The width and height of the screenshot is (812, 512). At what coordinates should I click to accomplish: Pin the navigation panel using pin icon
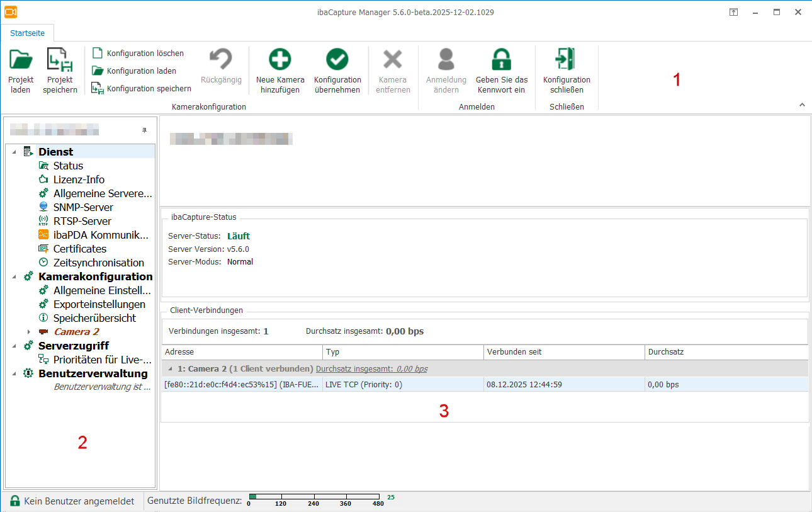[144, 130]
